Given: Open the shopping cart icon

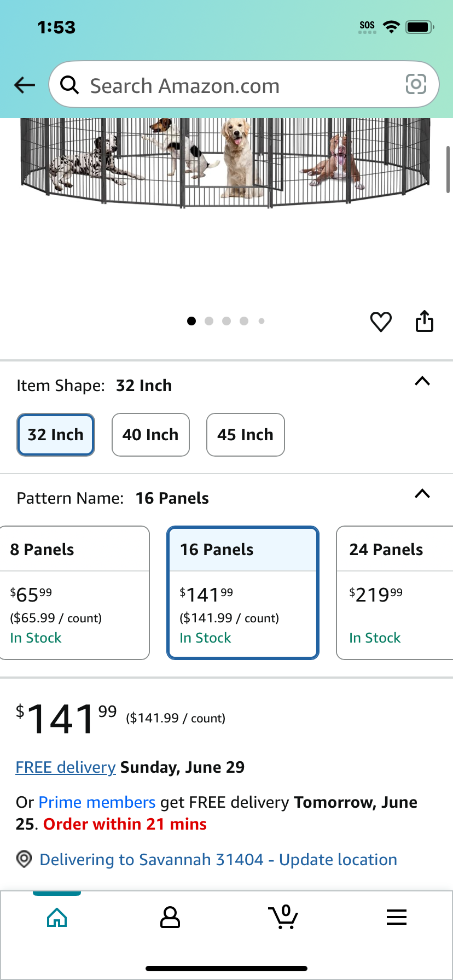Looking at the screenshot, I should pos(283,917).
